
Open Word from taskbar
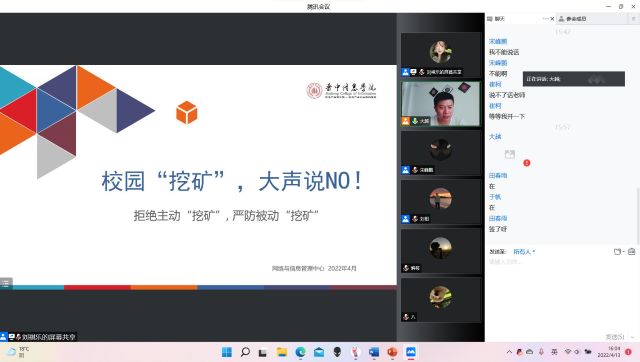pos(374,352)
